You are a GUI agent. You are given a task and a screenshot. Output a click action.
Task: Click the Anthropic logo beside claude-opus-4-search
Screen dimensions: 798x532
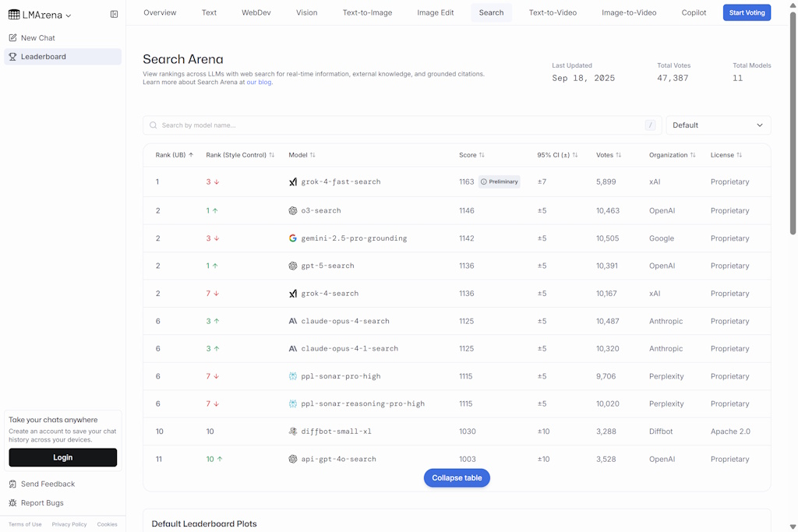293,321
